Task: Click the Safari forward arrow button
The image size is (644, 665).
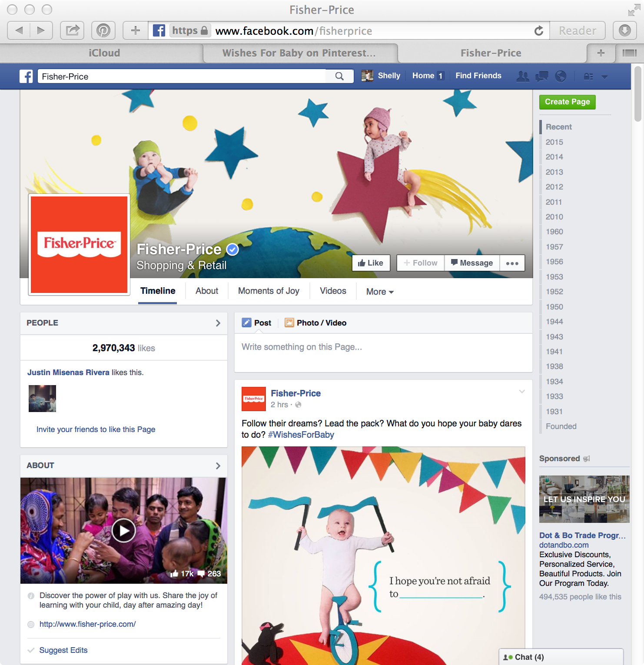Action: click(41, 30)
